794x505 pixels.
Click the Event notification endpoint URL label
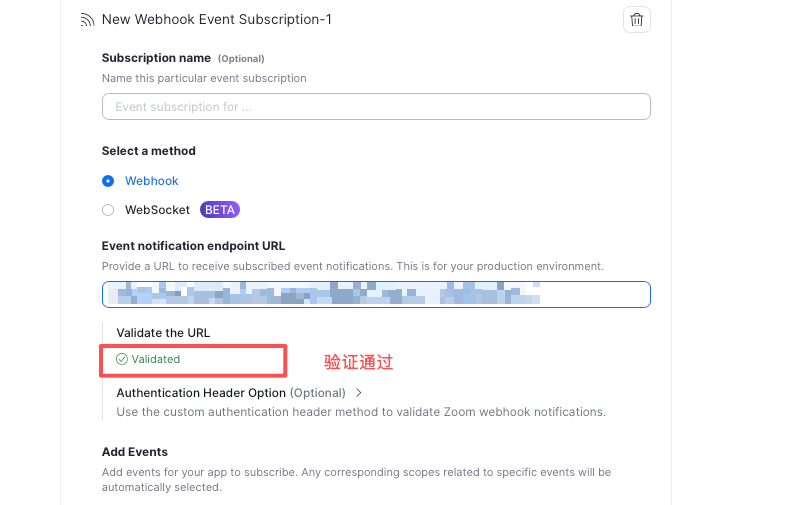pos(193,246)
